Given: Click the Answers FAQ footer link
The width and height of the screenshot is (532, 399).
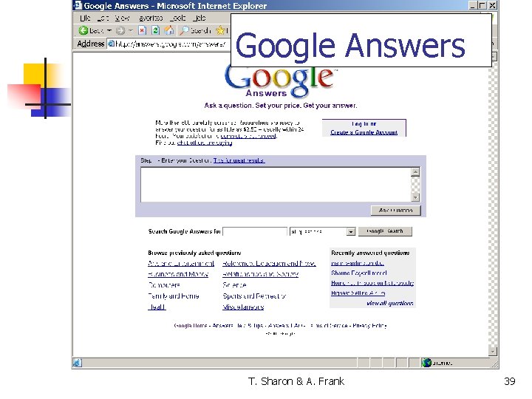Looking at the screenshot, I should coord(286,326).
